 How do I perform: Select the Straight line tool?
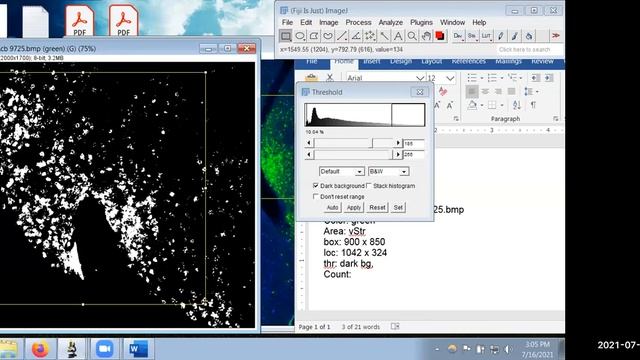(x=342, y=36)
